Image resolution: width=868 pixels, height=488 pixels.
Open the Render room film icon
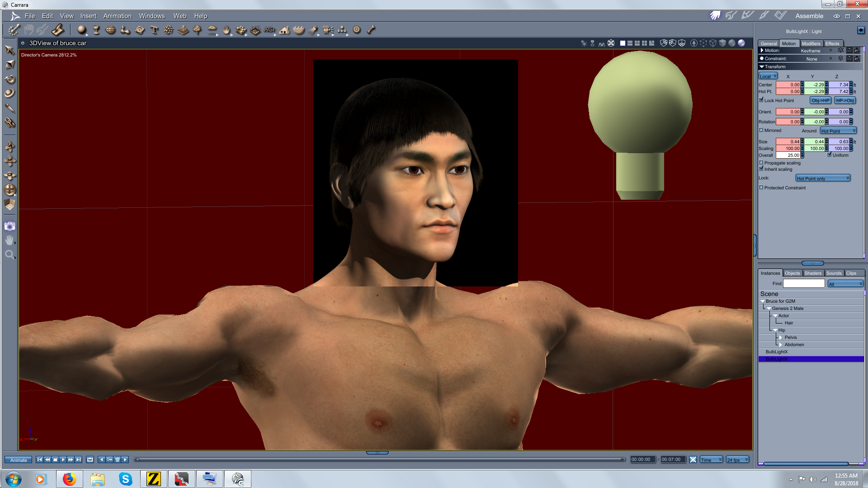(780, 15)
